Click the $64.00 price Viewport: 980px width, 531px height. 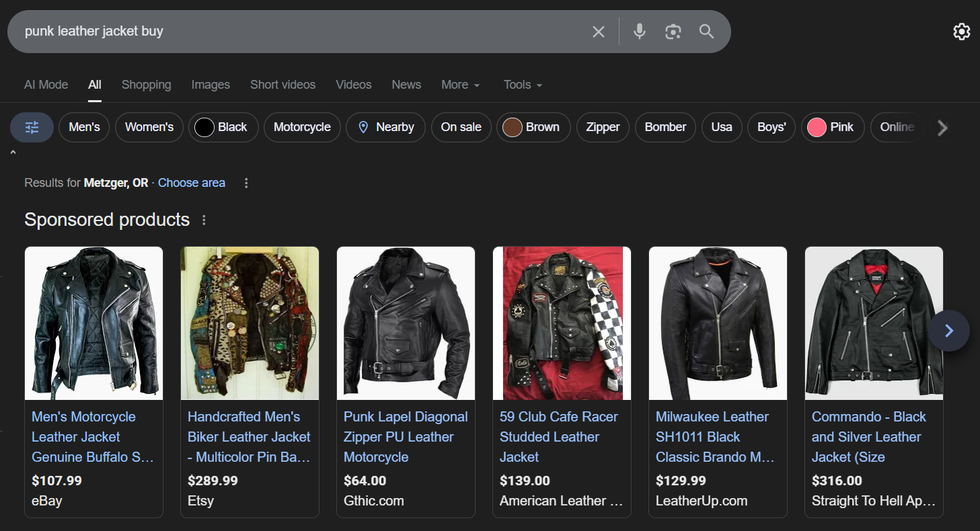pos(365,481)
